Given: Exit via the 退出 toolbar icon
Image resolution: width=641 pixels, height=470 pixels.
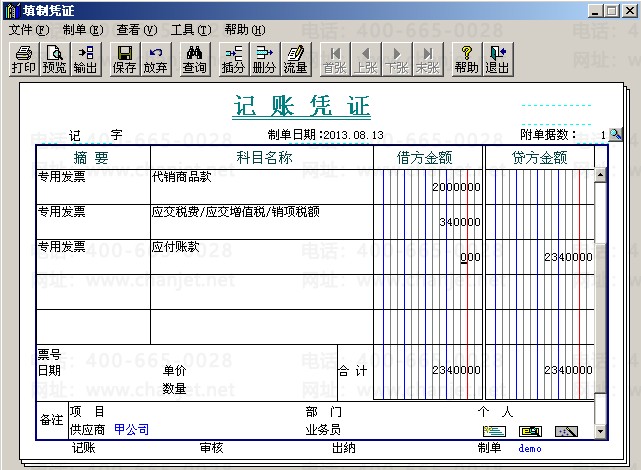Looking at the screenshot, I should [497, 59].
